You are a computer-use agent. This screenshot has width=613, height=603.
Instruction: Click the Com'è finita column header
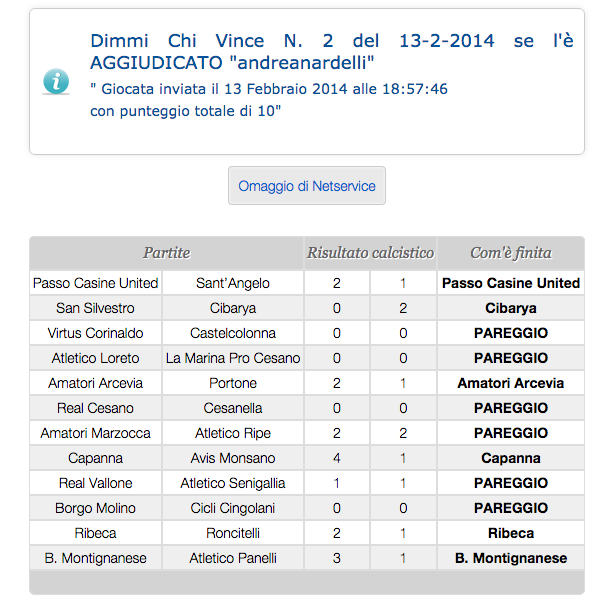click(510, 253)
